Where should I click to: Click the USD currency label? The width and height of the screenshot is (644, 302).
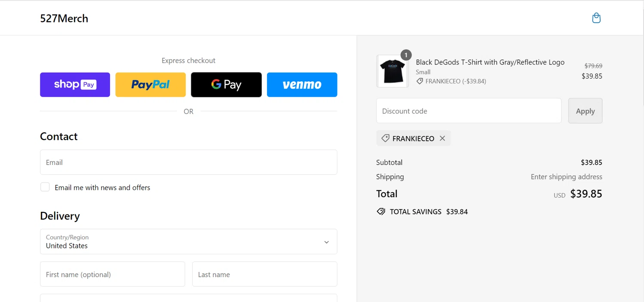[559, 195]
